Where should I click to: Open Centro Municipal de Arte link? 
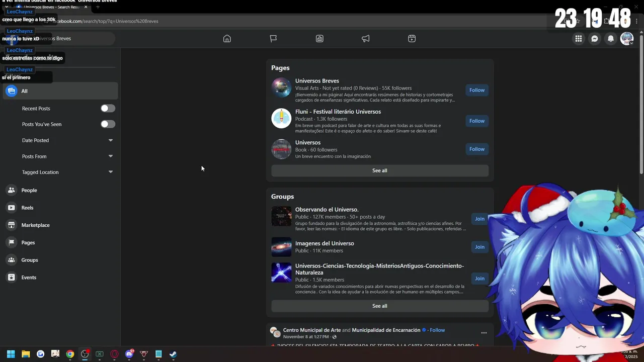tap(312, 330)
